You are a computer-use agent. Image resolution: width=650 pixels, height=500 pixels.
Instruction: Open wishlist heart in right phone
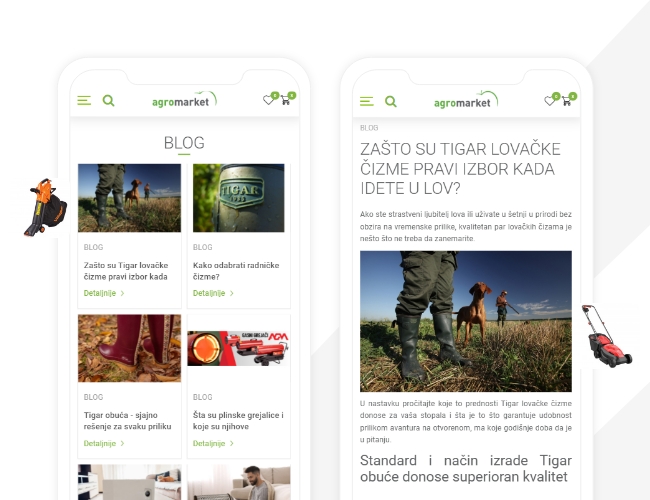pos(550,101)
